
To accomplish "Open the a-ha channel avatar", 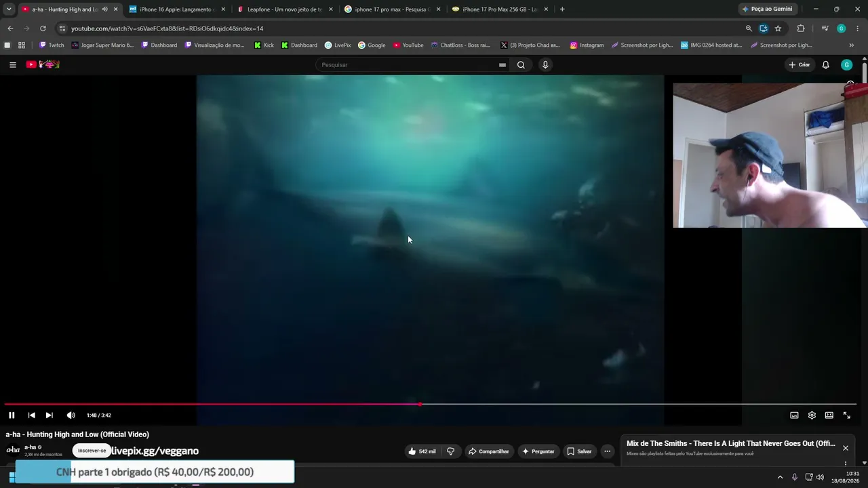I will click(13, 449).
